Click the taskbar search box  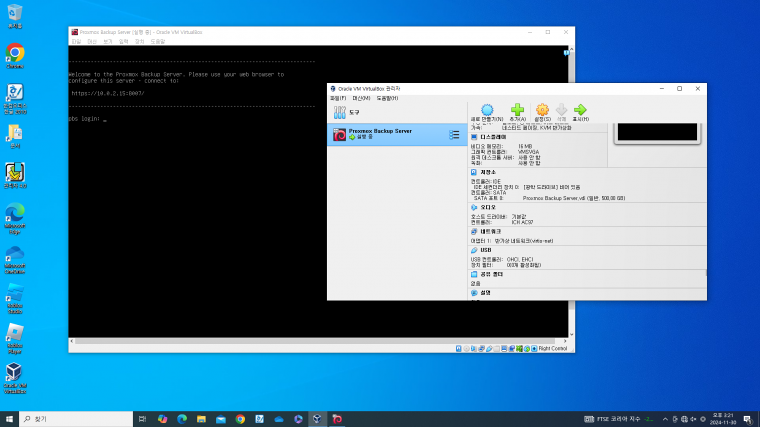coord(76,419)
